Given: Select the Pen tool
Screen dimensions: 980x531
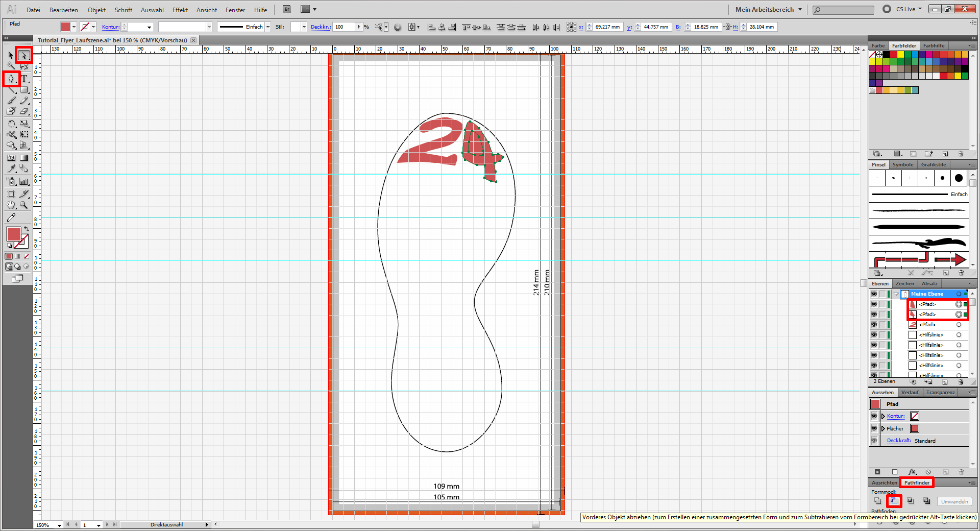Looking at the screenshot, I should pos(11,79).
